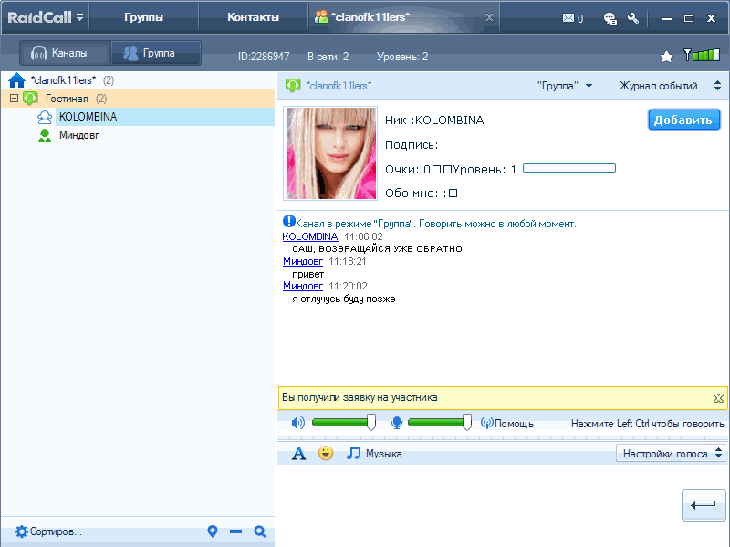Click the KO_OMBINA nickname link in chat
The height and width of the screenshot is (547, 730).
click(x=310, y=236)
